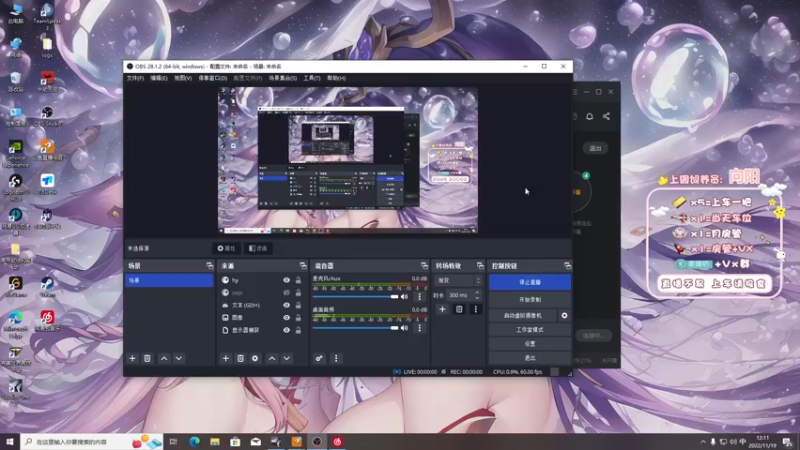Click the Windows taskbar search box
Screen dimensions: 800x450
(x=92, y=442)
